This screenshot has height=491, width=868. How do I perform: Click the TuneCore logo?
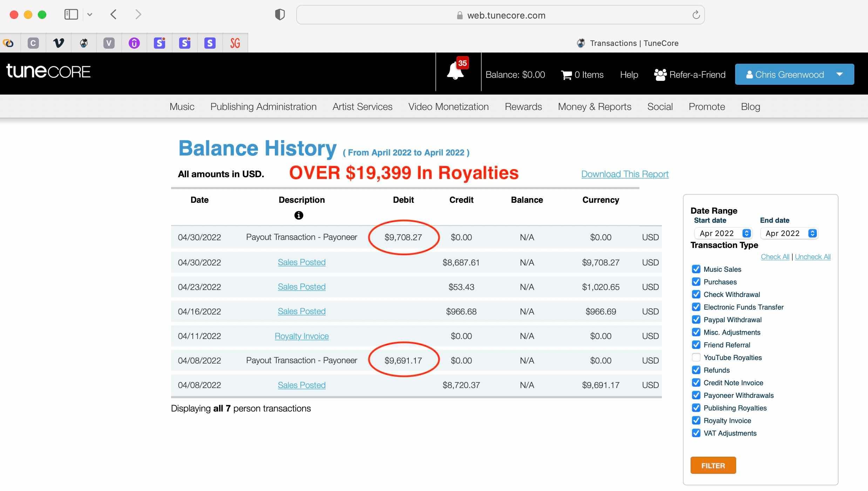(x=48, y=71)
